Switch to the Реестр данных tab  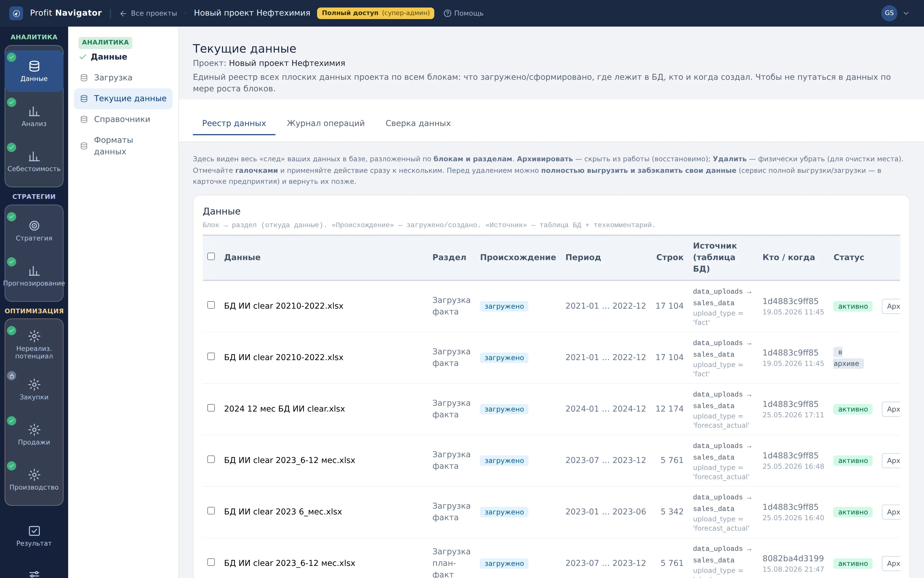234,123
